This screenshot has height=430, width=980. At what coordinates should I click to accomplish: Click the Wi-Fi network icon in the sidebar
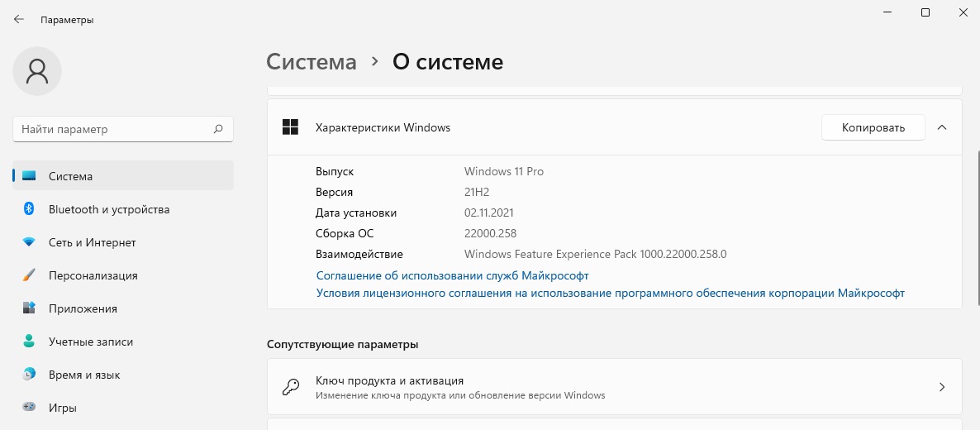click(29, 242)
